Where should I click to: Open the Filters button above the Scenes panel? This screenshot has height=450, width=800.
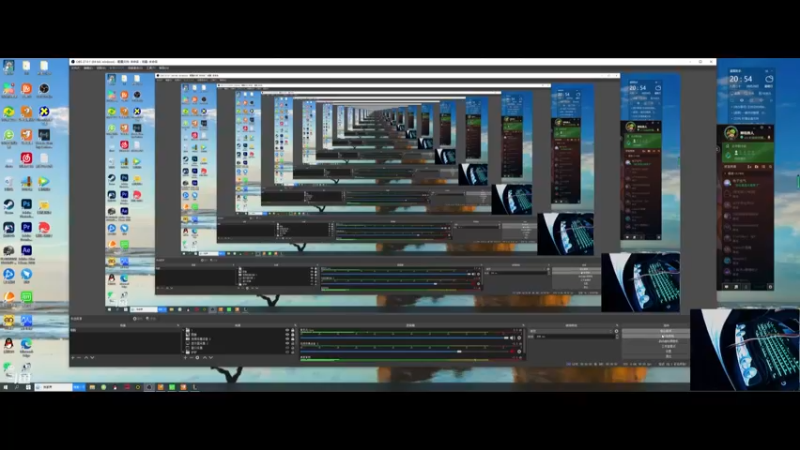click(151, 319)
